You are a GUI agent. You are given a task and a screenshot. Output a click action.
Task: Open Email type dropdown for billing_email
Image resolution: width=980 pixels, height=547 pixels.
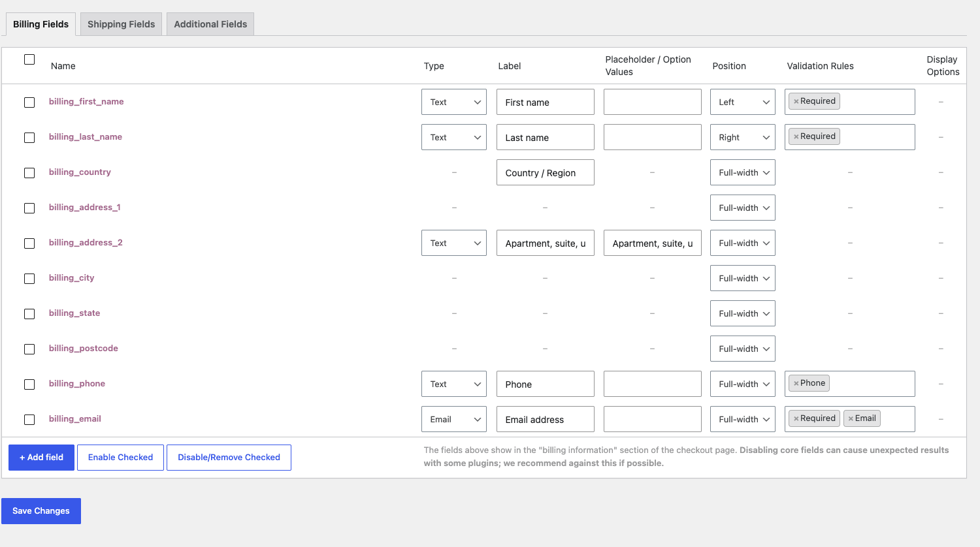(454, 419)
